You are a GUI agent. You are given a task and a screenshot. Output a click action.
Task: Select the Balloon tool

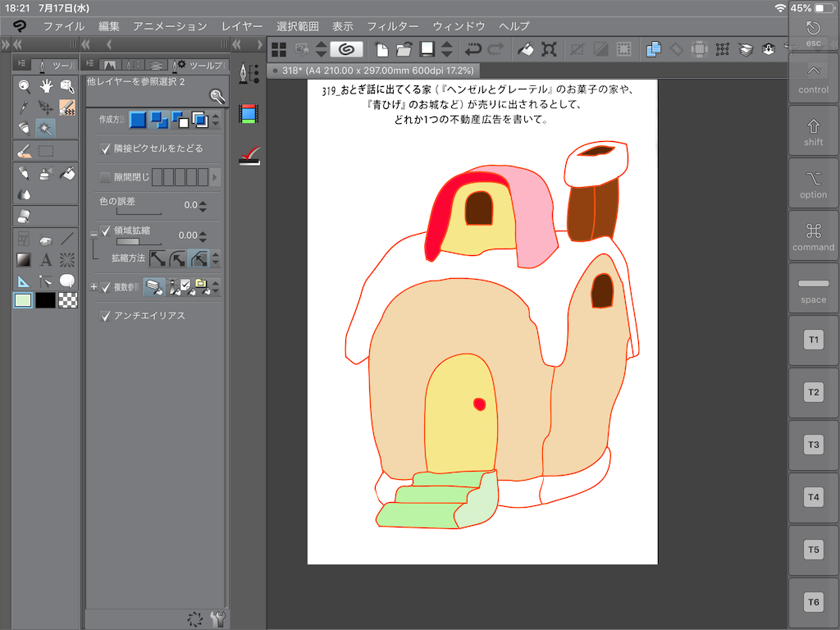point(67,281)
